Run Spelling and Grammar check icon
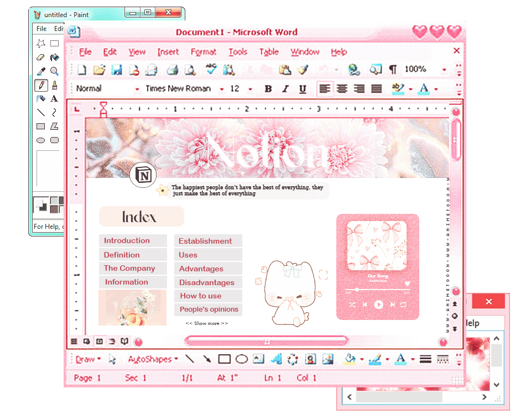This screenshot has width=531, height=420. click(x=211, y=69)
